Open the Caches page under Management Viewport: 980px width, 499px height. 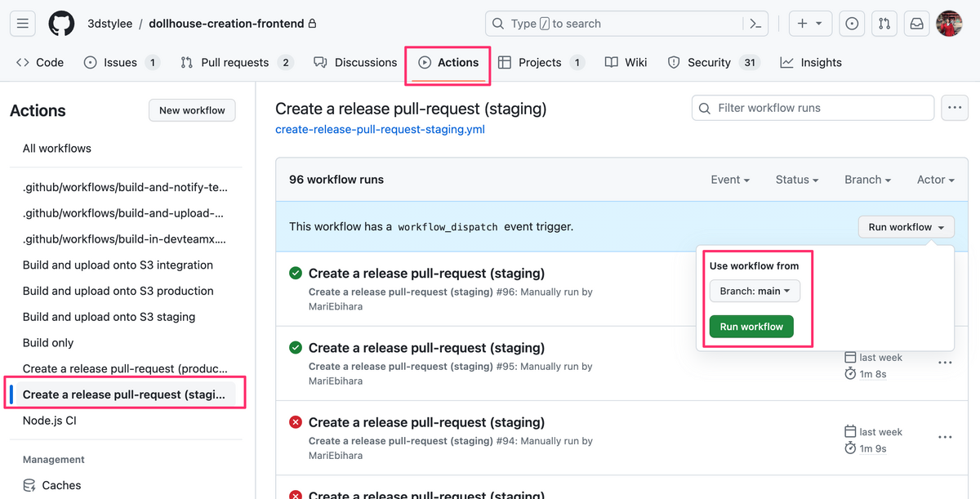pos(60,484)
